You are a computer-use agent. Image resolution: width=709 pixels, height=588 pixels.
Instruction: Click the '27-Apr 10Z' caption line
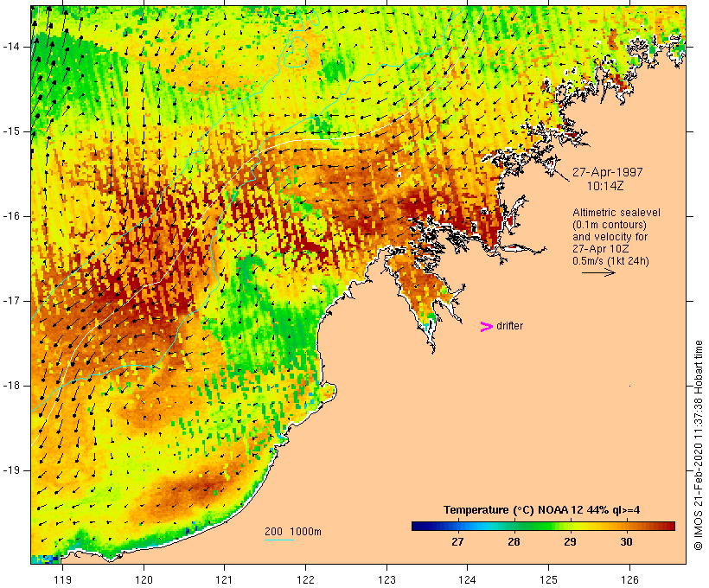(601, 249)
